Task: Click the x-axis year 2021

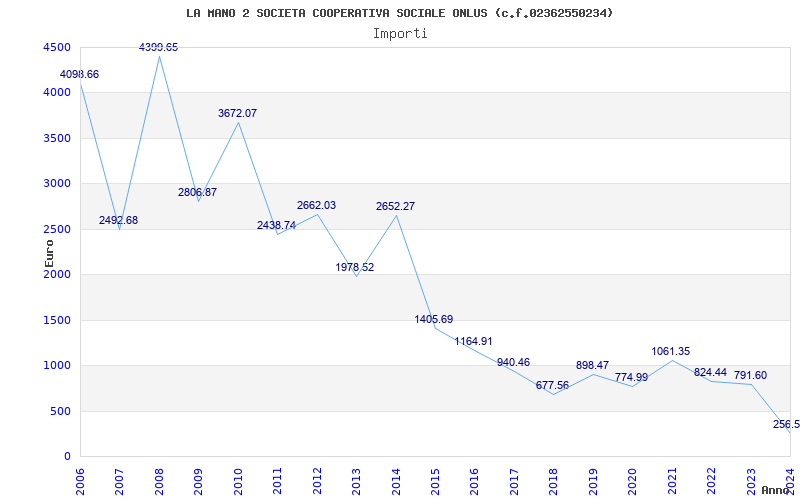Action: [x=672, y=481]
